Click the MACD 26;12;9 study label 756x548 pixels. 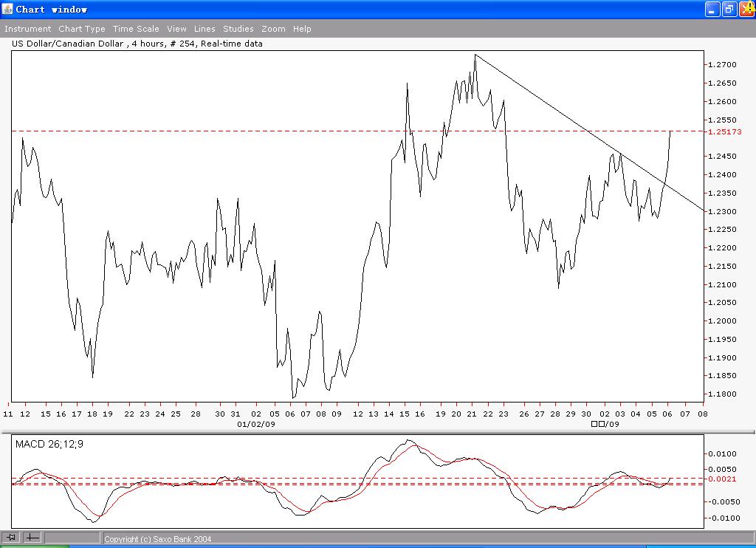click(x=49, y=445)
